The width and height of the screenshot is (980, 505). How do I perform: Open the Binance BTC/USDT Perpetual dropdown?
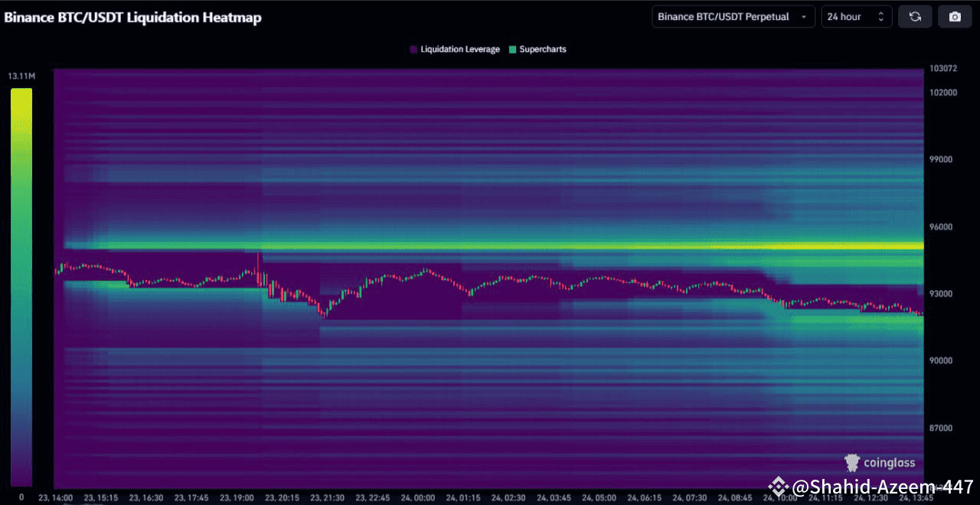(733, 17)
